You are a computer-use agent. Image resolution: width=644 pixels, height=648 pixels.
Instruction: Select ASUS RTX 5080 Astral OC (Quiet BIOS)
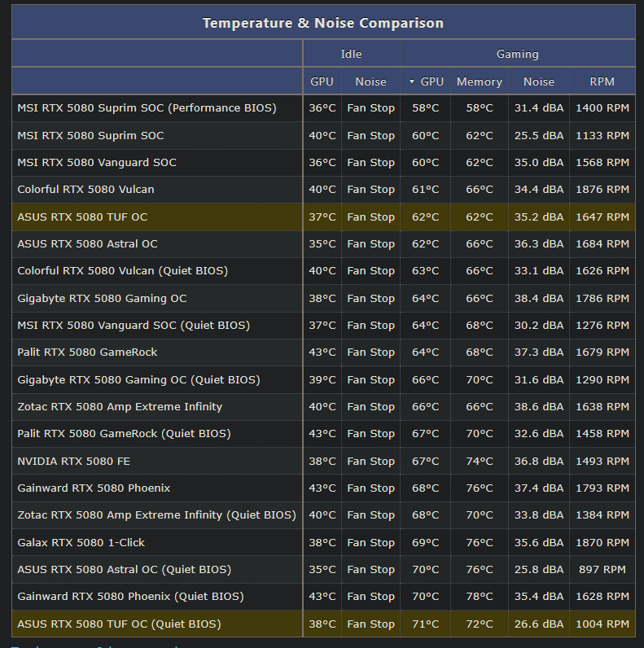(x=124, y=570)
